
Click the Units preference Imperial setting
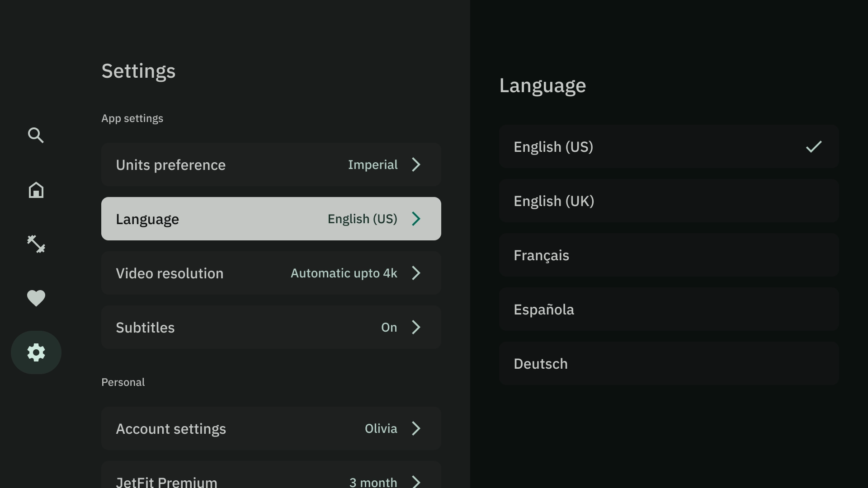pos(271,164)
